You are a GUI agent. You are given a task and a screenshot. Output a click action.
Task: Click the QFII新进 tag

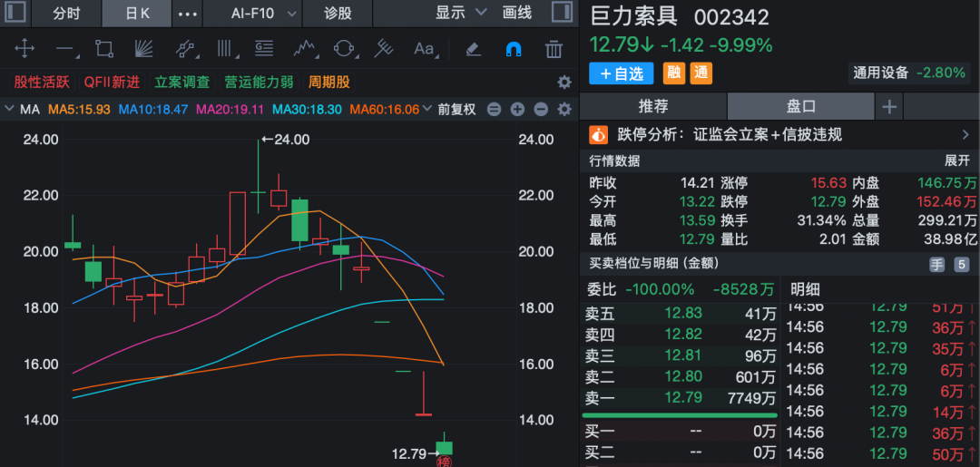pyautogui.click(x=112, y=83)
